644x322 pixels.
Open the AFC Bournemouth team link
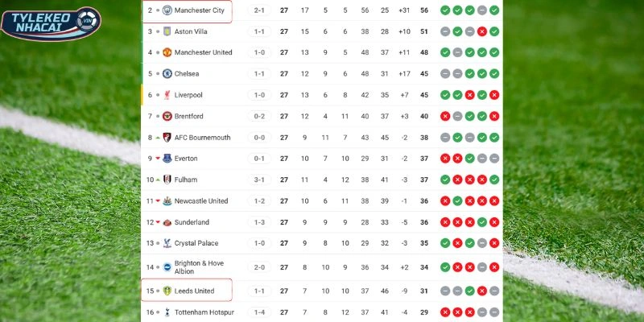pyautogui.click(x=202, y=138)
